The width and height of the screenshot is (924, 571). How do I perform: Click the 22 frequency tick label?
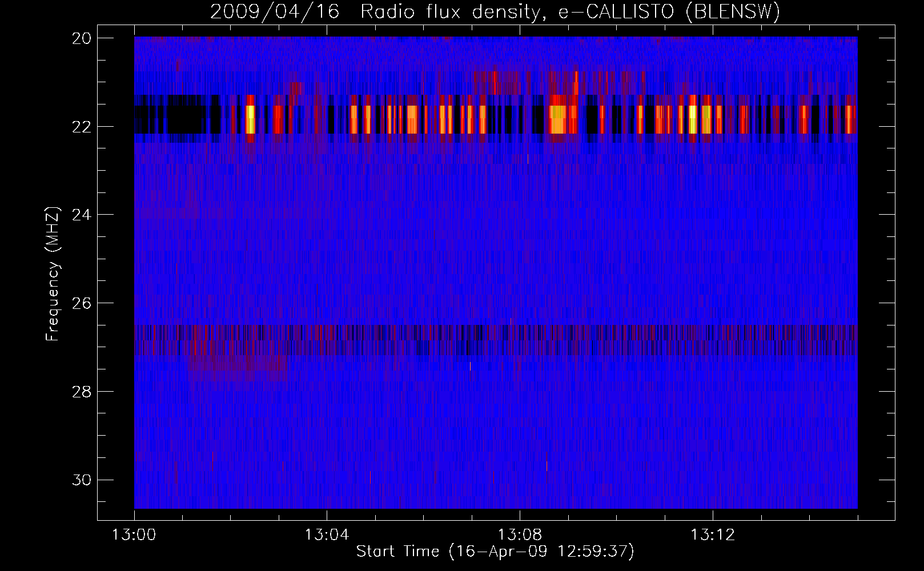82,126
